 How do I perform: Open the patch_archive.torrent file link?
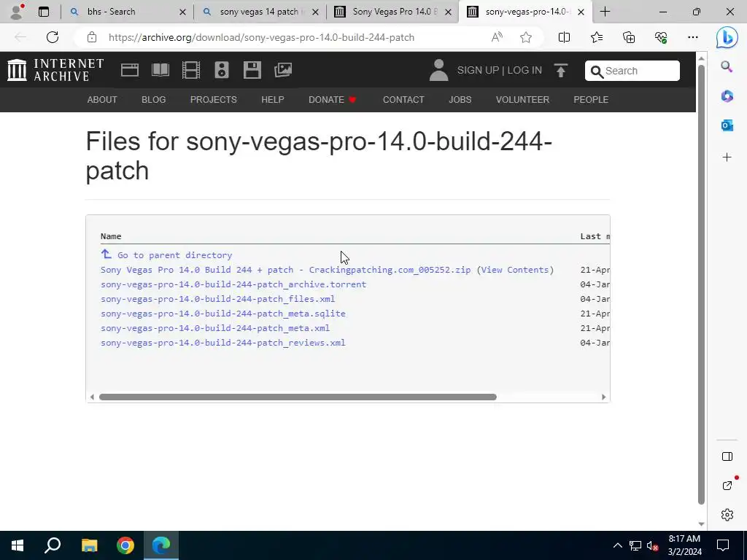[233, 284]
